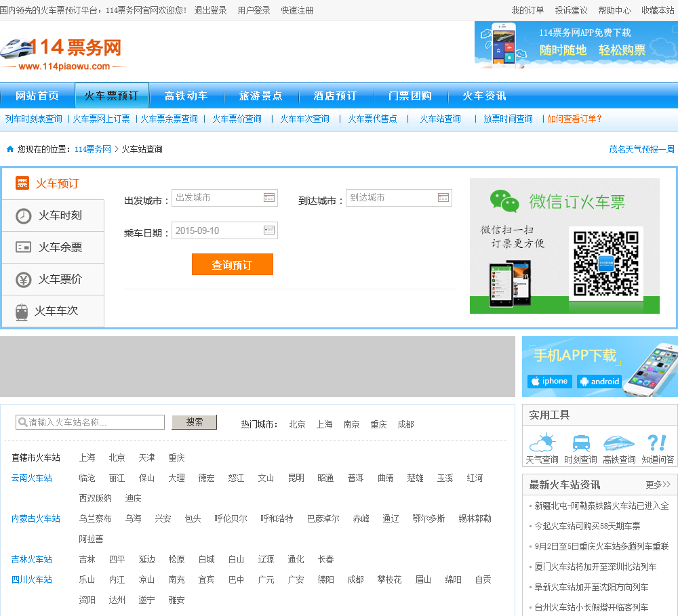Open 我的订单 in top bar
This screenshot has height=616, width=678.
[x=527, y=10]
